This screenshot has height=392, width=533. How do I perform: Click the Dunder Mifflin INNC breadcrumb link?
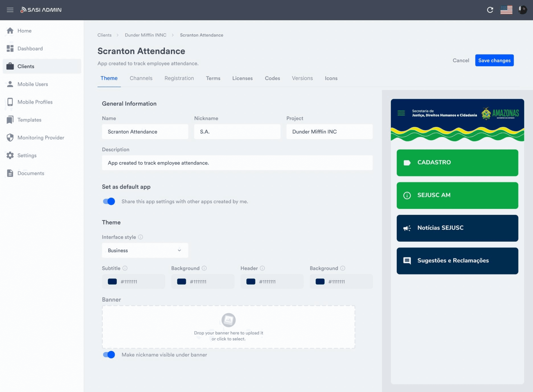pos(146,35)
